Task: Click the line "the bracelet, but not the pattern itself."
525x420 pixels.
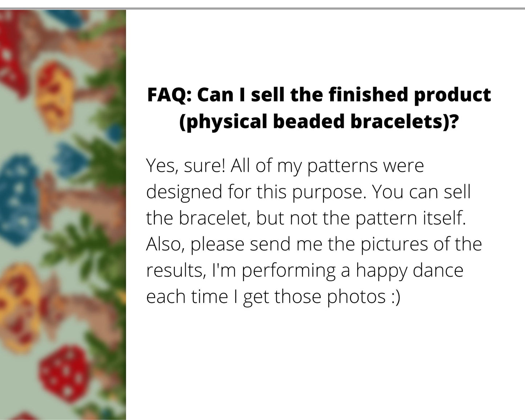Action: pyautogui.click(x=306, y=218)
